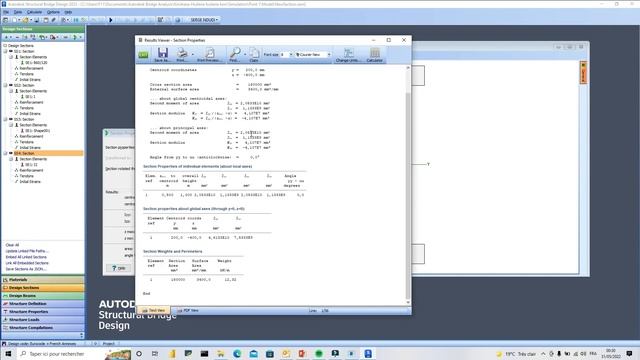Select Tendons under DS2: Section

pos(27,108)
